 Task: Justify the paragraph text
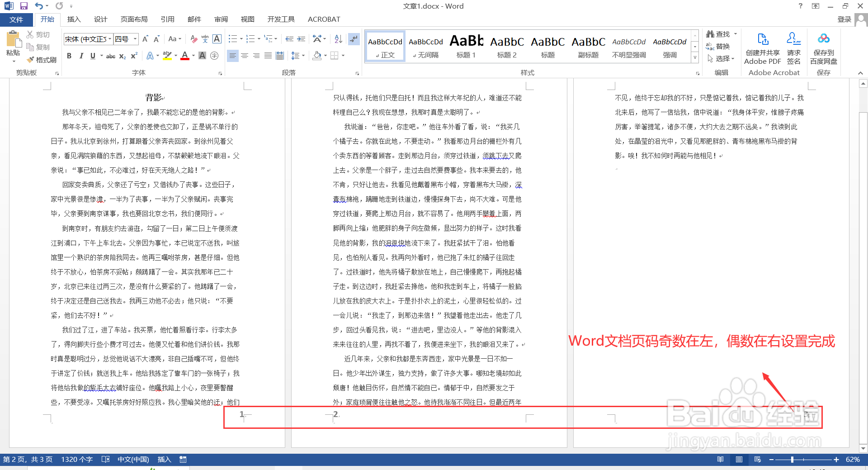(x=268, y=56)
